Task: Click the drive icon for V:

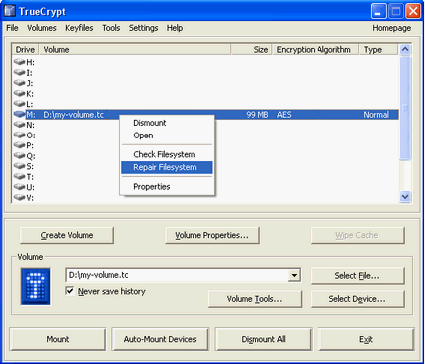Action: pos(20,197)
